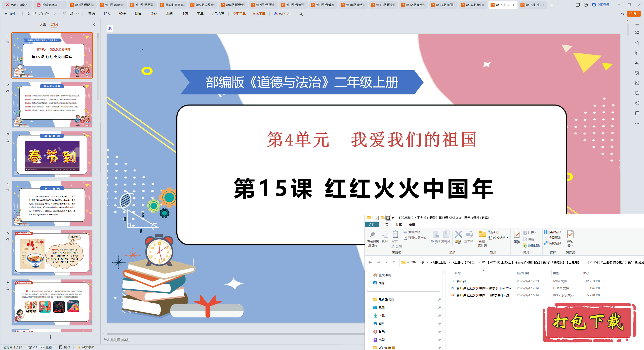The width and height of the screenshot is (644, 350).
Task: Click the help question-mark icon in right sidebar
Action: coord(637,103)
